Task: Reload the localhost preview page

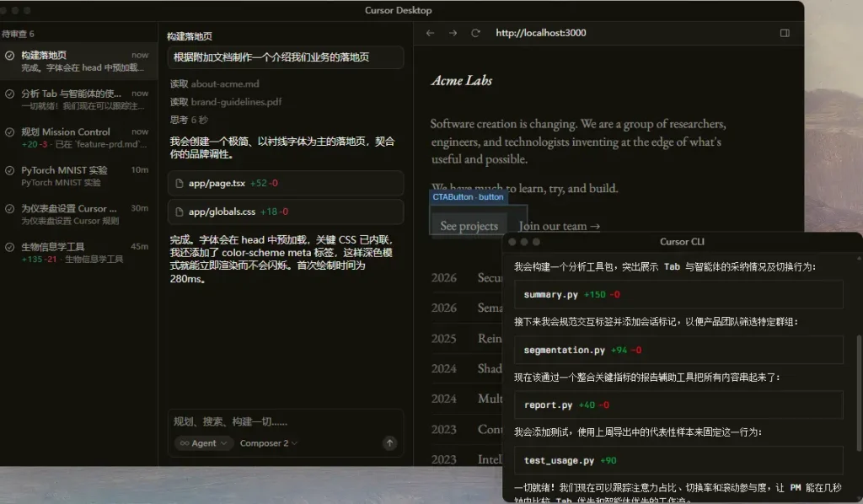Action: click(475, 33)
